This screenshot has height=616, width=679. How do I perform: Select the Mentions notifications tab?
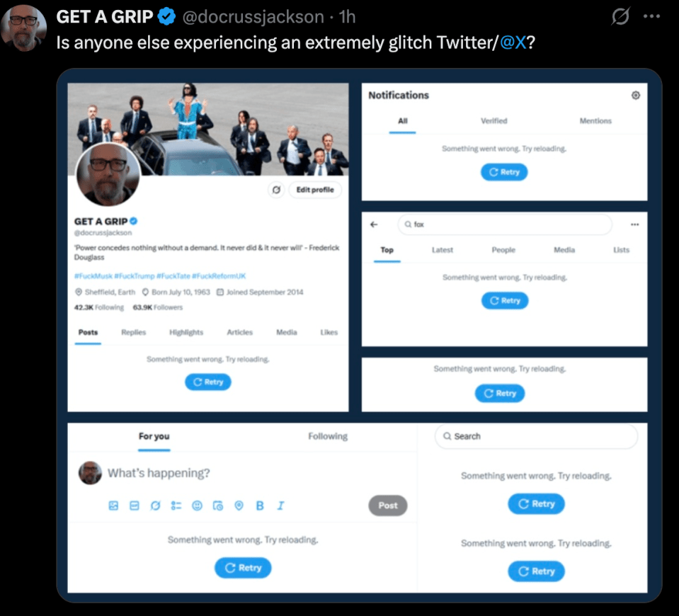coord(595,121)
